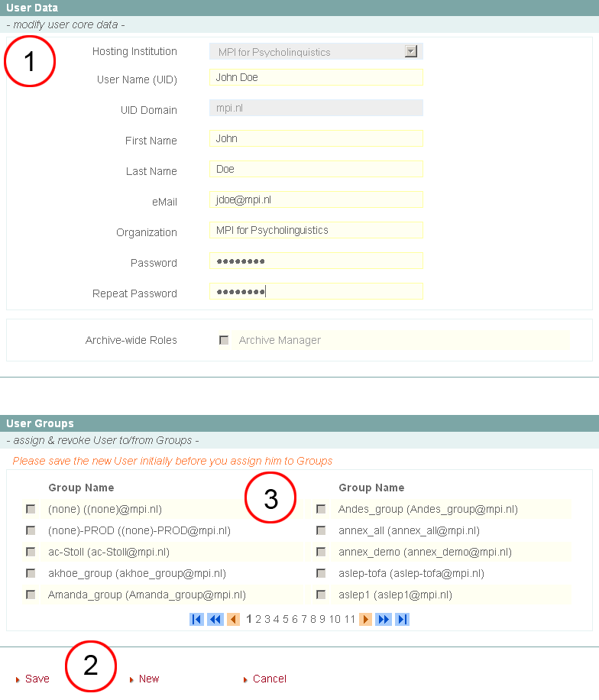Go to next groups page

[x=365, y=619]
